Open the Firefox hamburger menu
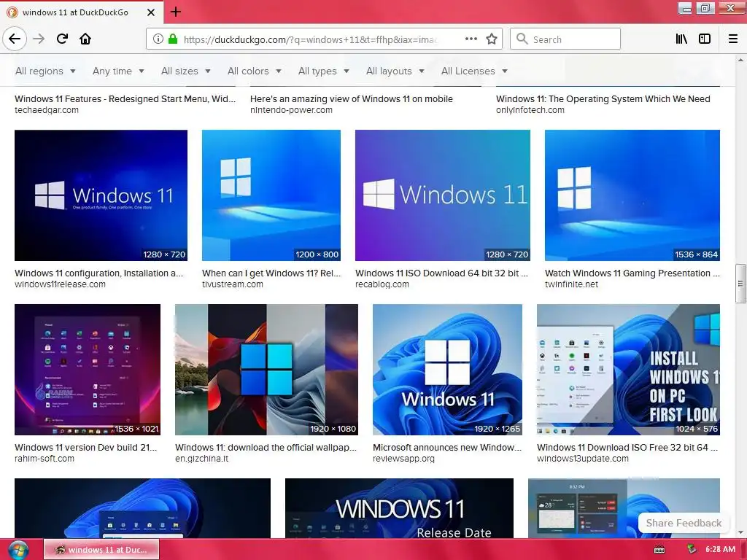 pyautogui.click(x=733, y=39)
